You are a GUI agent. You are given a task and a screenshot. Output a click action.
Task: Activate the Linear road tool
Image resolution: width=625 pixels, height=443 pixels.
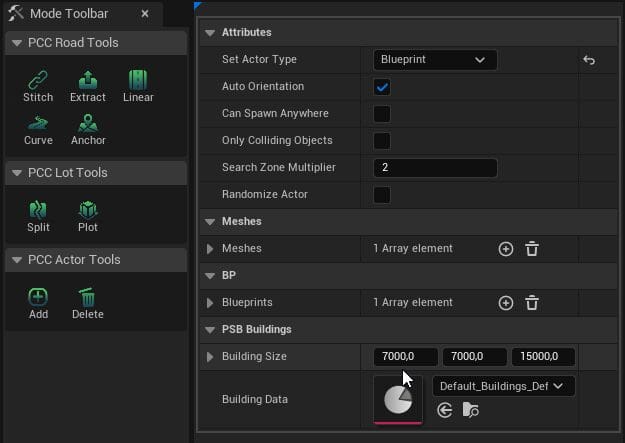point(138,85)
